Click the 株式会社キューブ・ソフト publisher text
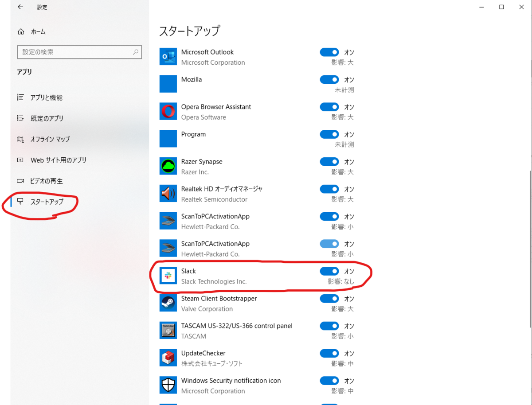Screen dimensions: 532x405 coord(212,364)
